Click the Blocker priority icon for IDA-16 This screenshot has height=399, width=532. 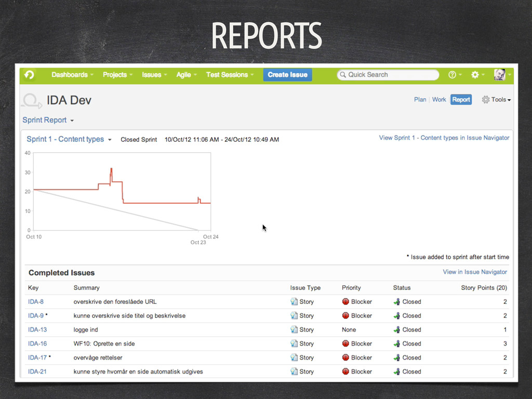point(345,344)
